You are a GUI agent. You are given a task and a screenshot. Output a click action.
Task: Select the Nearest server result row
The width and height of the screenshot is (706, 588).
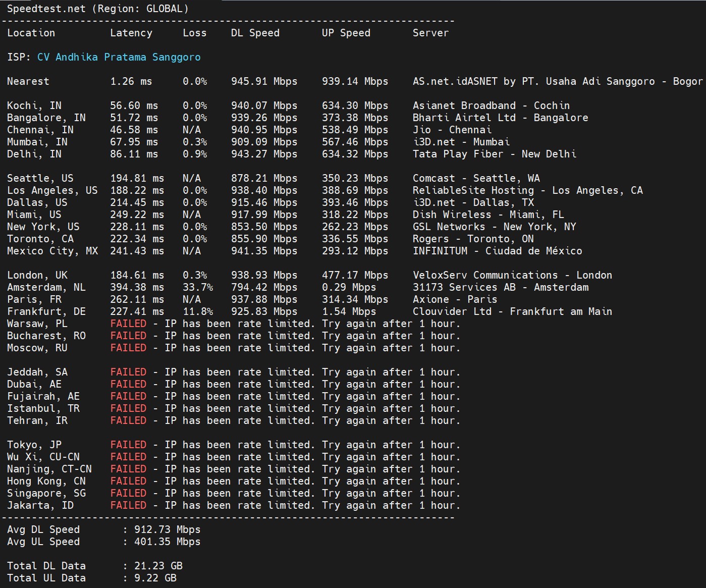(28, 81)
